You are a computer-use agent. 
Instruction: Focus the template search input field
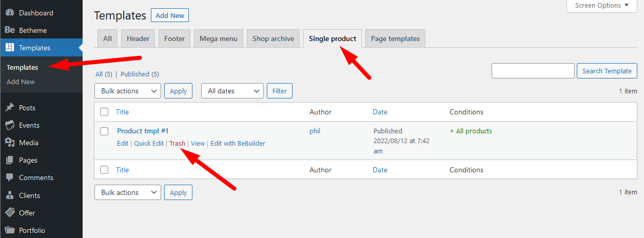[x=533, y=71]
